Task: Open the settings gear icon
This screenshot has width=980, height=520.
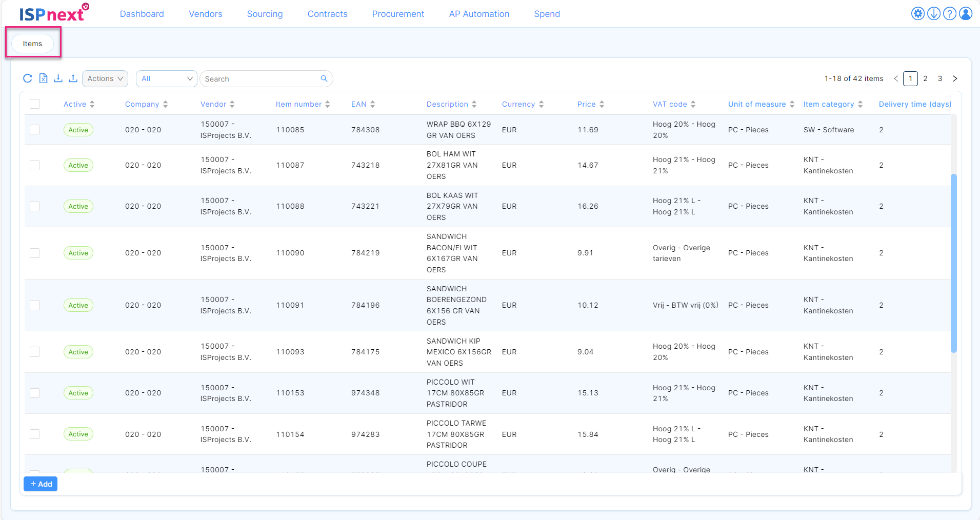Action: coord(918,13)
